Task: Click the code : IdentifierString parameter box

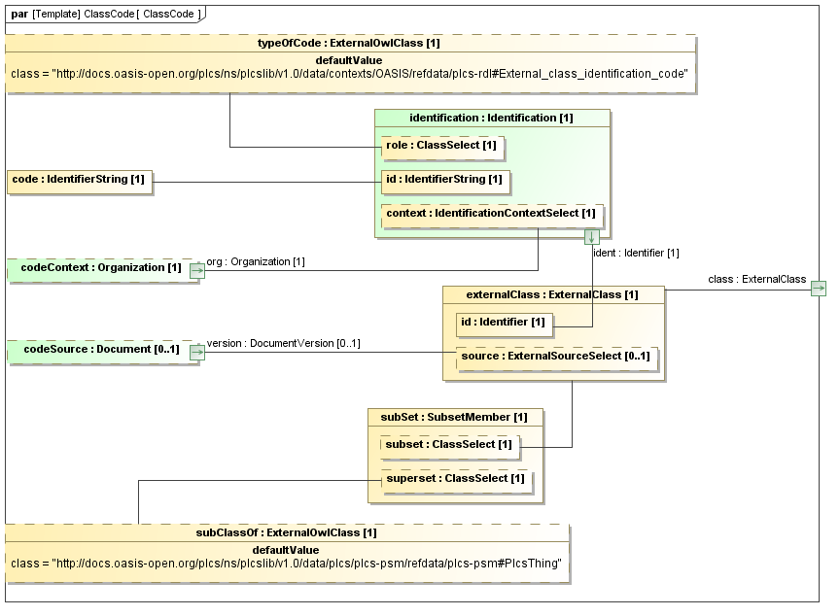Action: [79, 180]
